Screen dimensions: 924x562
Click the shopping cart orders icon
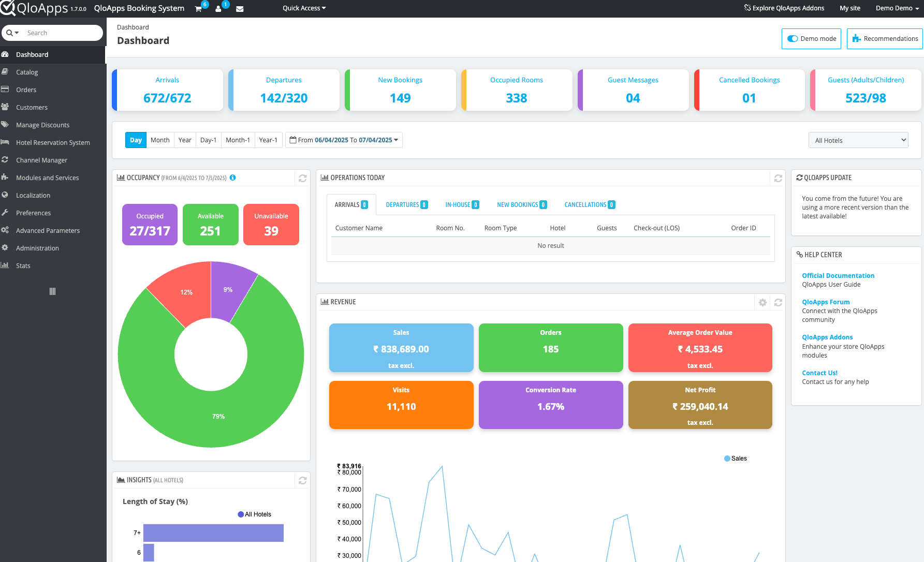198,9
